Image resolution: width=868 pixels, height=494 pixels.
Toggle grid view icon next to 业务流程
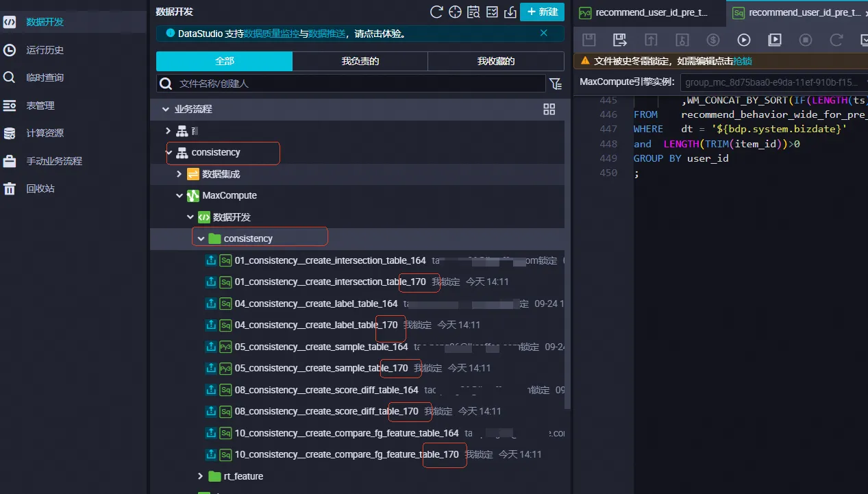(x=549, y=109)
